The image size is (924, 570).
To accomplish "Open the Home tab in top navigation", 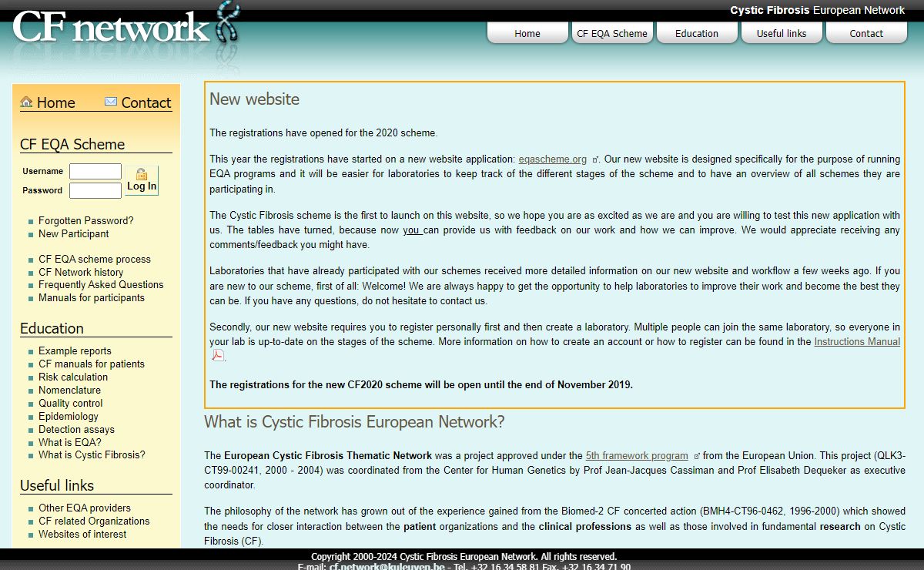I will point(527,33).
